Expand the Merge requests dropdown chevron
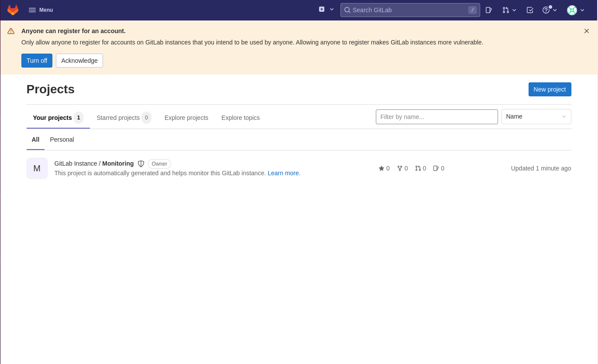The height and width of the screenshot is (364, 598). coord(514,10)
